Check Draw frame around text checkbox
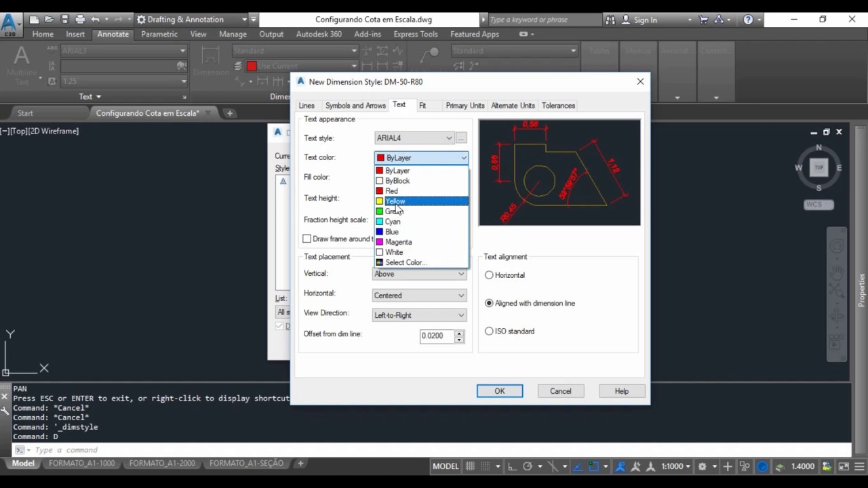The height and width of the screenshot is (488, 868). pyautogui.click(x=307, y=239)
